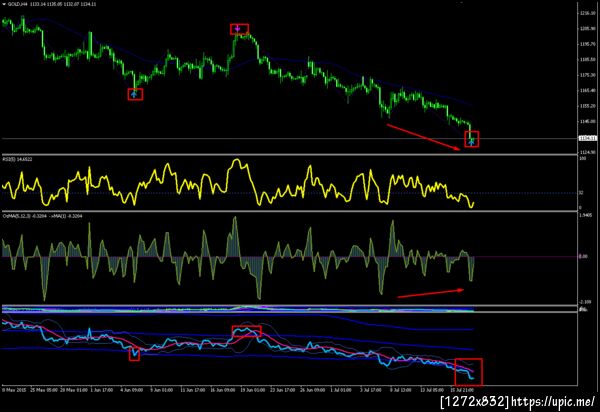Image resolution: width=600 pixels, height=412 pixels.
Task: Click the OsMA 0.00 zero-level label
Action: pyautogui.click(x=583, y=256)
